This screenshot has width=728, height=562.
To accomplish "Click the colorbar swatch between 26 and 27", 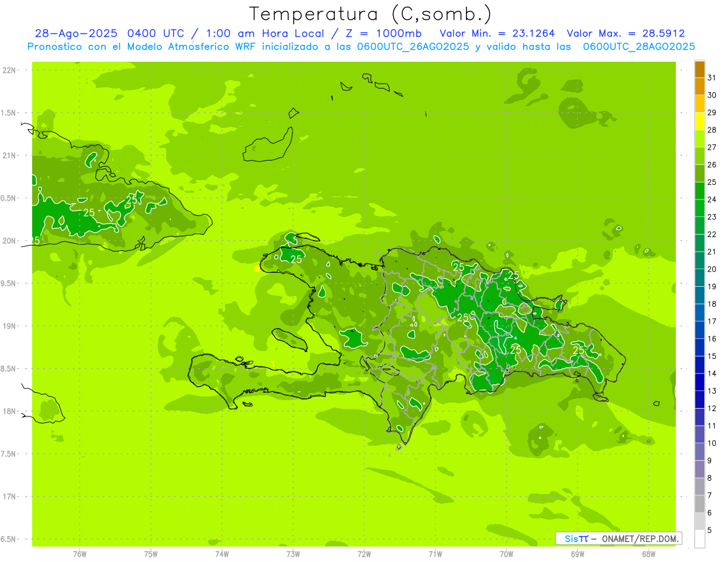I will pyautogui.click(x=699, y=156).
